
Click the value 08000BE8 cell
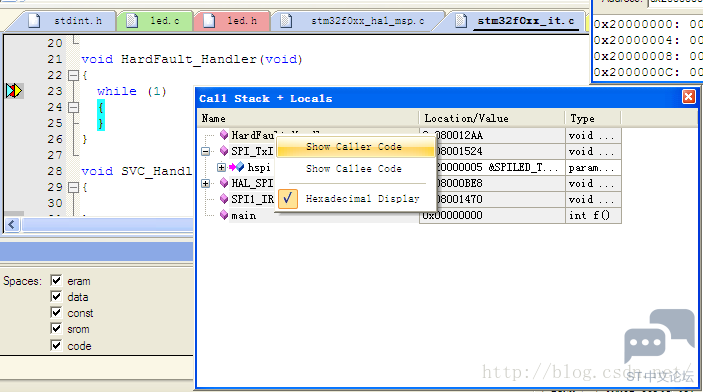pyautogui.click(x=492, y=183)
